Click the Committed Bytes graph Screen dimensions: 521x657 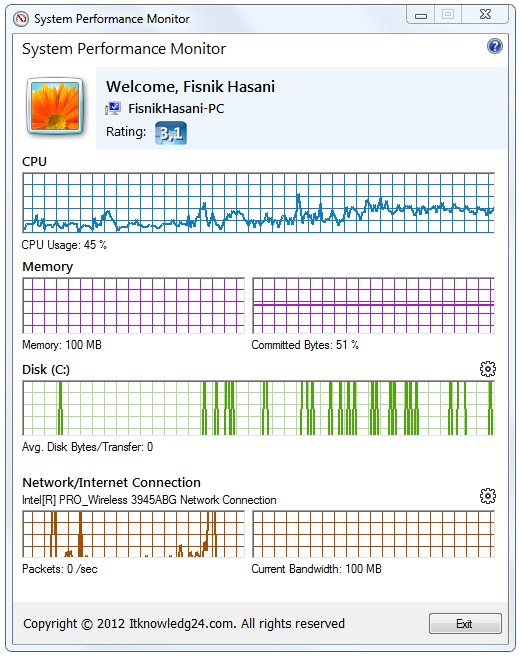coord(373,305)
